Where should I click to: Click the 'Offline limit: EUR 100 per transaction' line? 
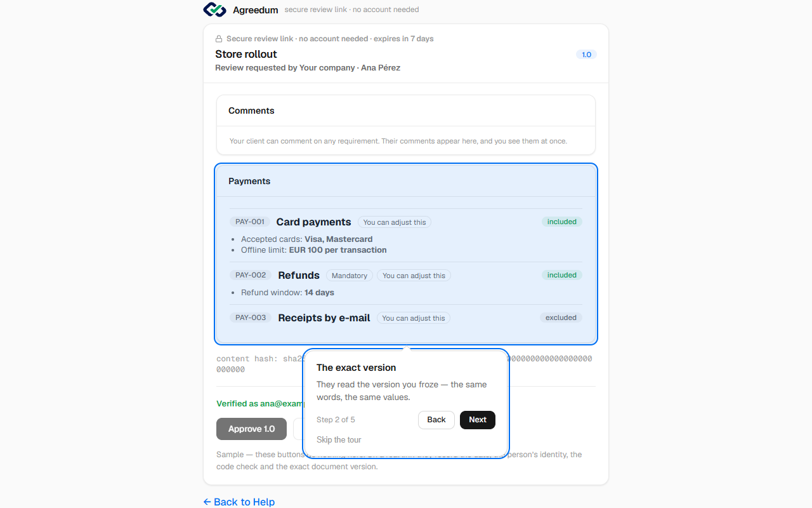pos(314,250)
